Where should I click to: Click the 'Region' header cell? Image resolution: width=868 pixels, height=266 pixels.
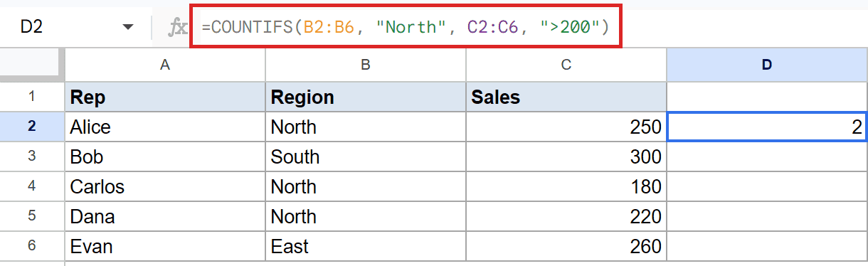(366, 97)
